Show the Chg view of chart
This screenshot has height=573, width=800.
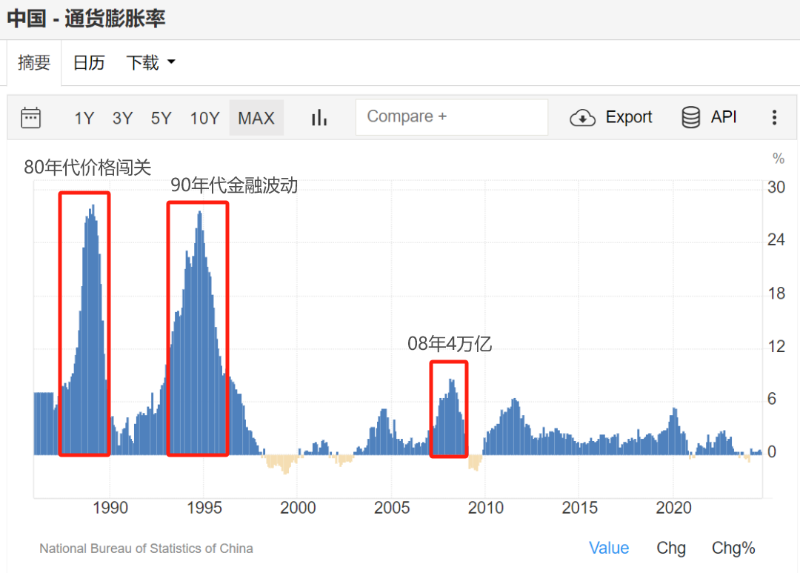671,548
